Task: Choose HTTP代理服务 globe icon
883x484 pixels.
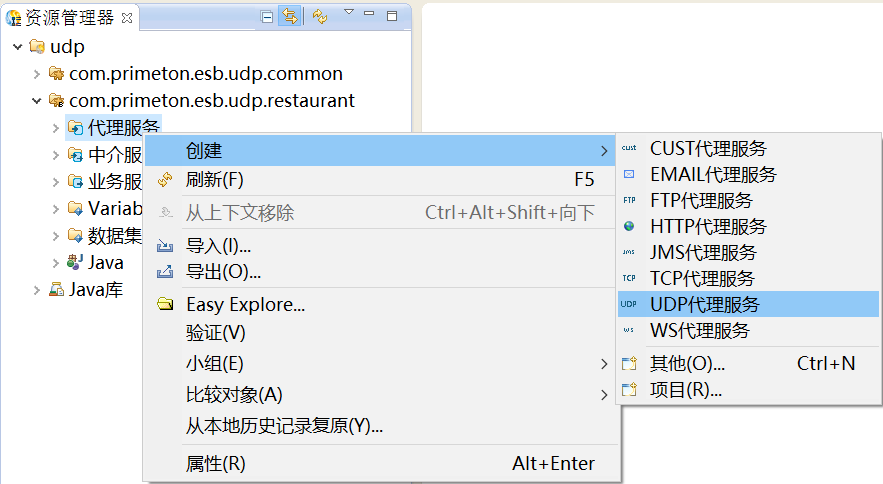Action: coord(628,226)
